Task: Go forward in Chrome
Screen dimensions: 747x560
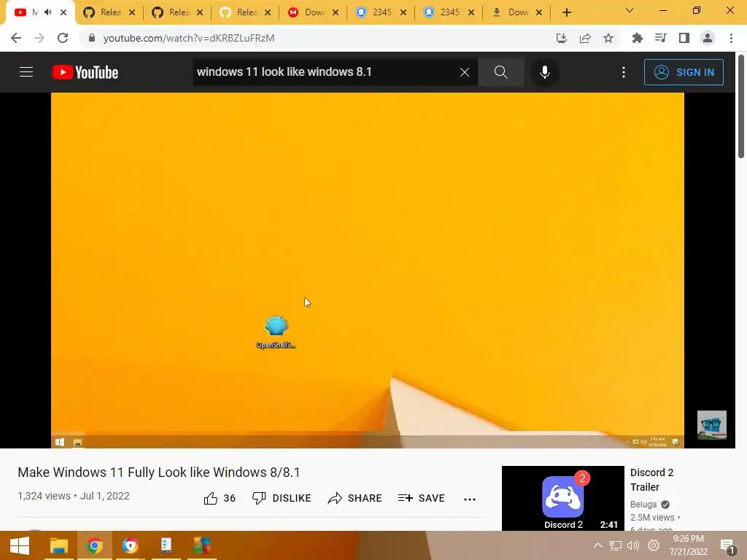Action: 39,38
